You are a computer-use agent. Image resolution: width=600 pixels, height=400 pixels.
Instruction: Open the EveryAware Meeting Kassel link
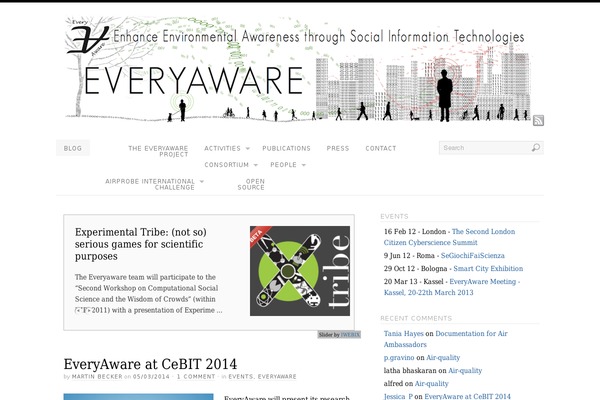click(452, 287)
